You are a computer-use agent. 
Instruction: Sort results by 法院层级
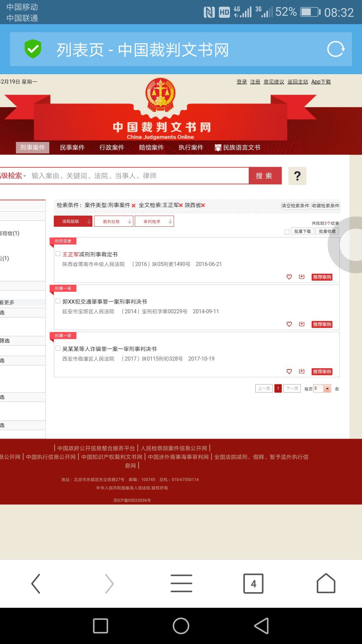tap(73, 221)
